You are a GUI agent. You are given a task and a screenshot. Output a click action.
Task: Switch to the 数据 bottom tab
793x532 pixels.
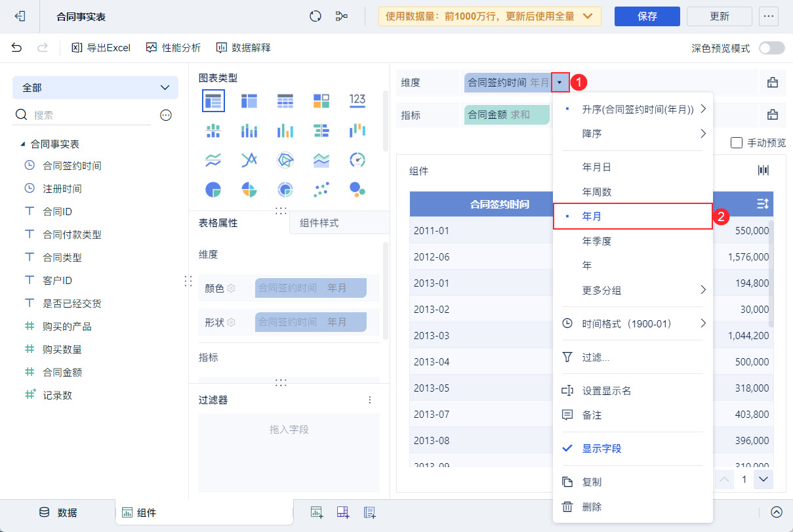coord(58,513)
